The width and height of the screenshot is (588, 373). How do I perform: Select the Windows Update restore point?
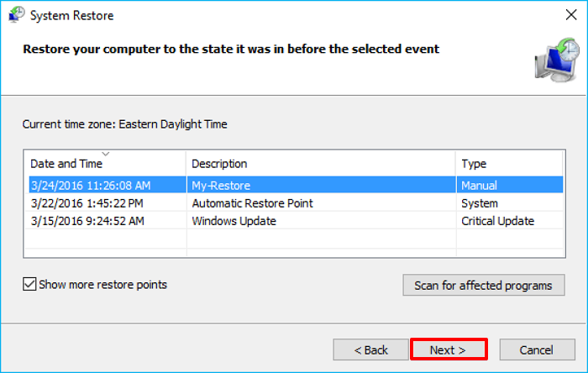coord(234,221)
